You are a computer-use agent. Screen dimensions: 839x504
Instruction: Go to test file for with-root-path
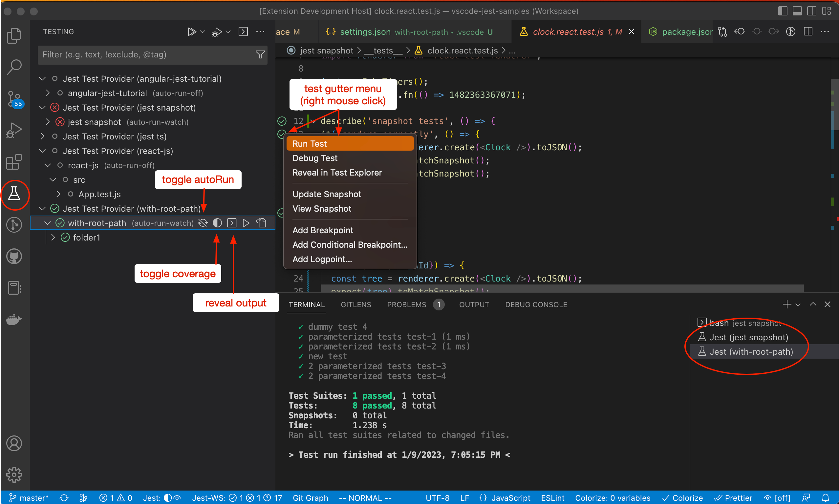tap(261, 223)
